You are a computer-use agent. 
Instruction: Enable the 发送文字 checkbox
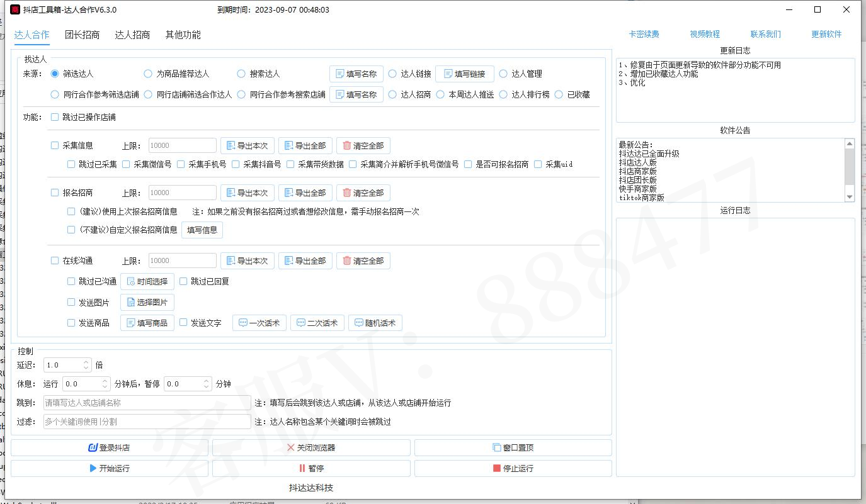183,323
